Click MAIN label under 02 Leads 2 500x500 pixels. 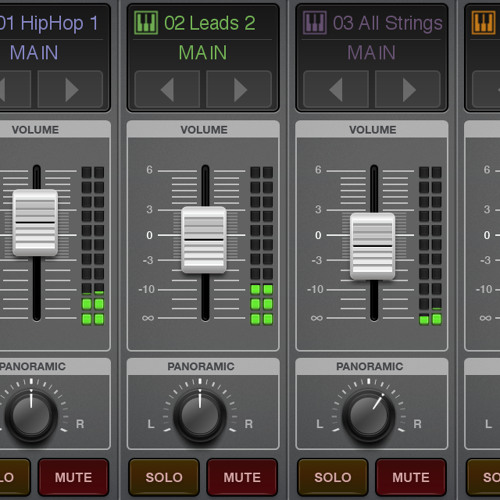[203, 53]
